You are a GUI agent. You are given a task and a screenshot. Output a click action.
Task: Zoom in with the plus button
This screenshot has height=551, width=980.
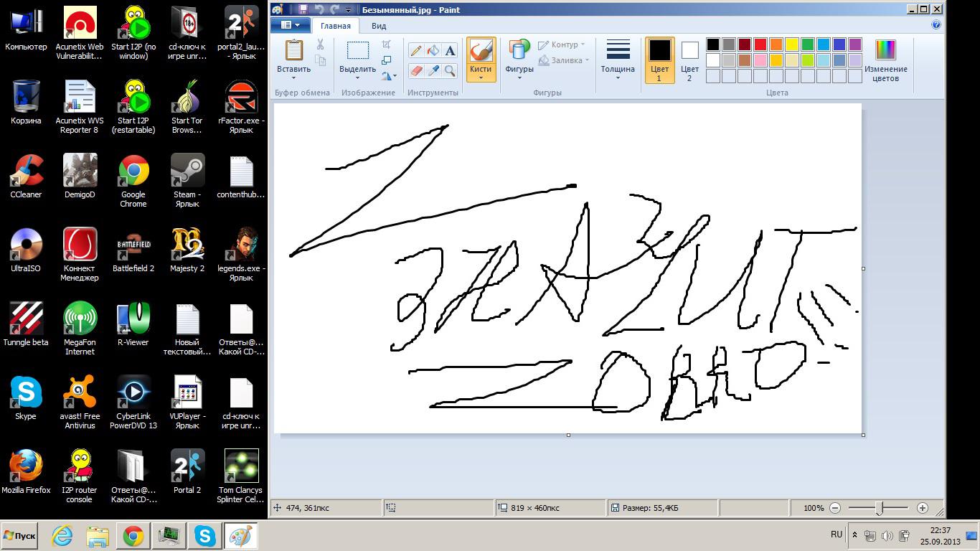pos(923,508)
